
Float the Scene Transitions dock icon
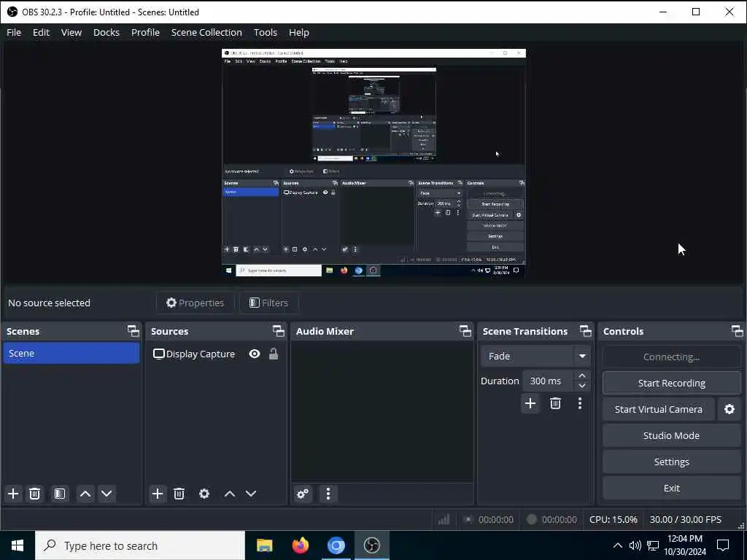point(586,331)
